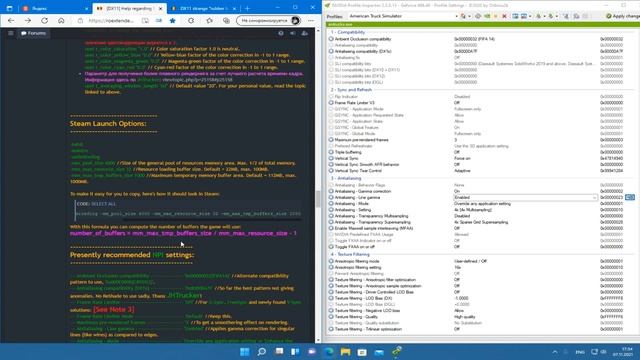Viewport: 640px width, 360px height.
Task: Click gear next to Frame Rate Limiter V3
Action: pyautogui.click(x=331, y=103)
